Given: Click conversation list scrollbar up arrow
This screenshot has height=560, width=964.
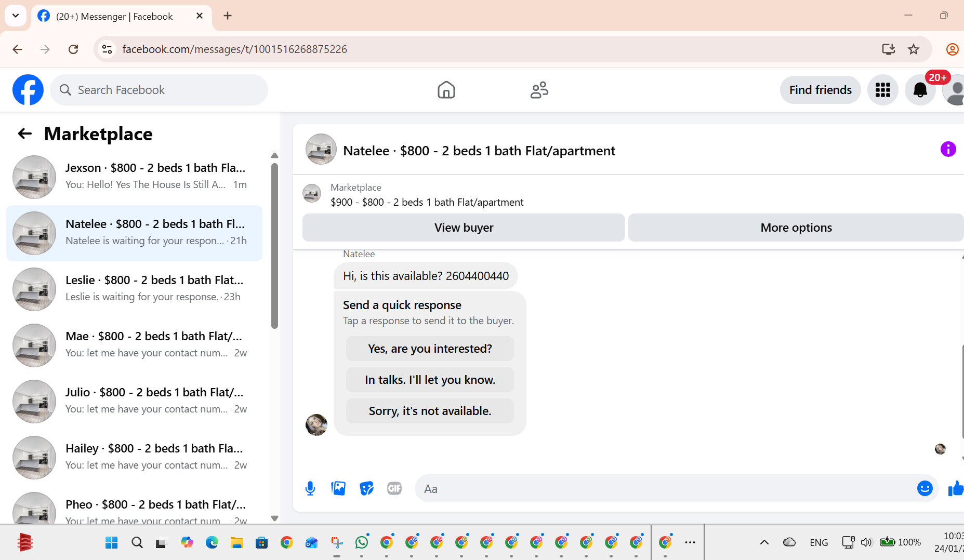Looking at the screenshot, I should 274,155.
